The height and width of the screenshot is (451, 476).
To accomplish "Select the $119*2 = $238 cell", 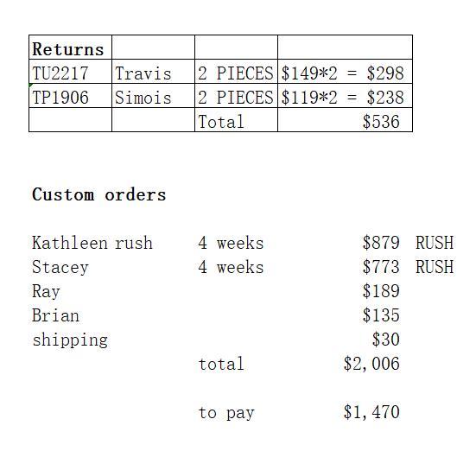I will tap(345, 96).
